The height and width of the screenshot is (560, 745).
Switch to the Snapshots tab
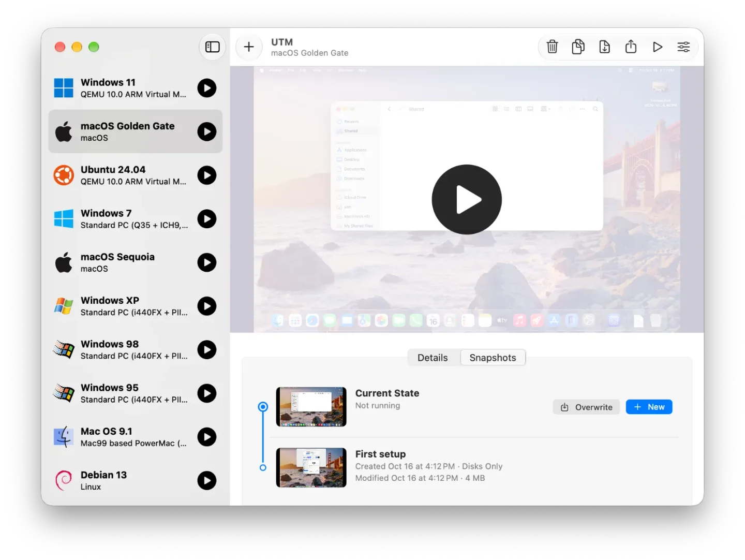[x=493, y=358]
